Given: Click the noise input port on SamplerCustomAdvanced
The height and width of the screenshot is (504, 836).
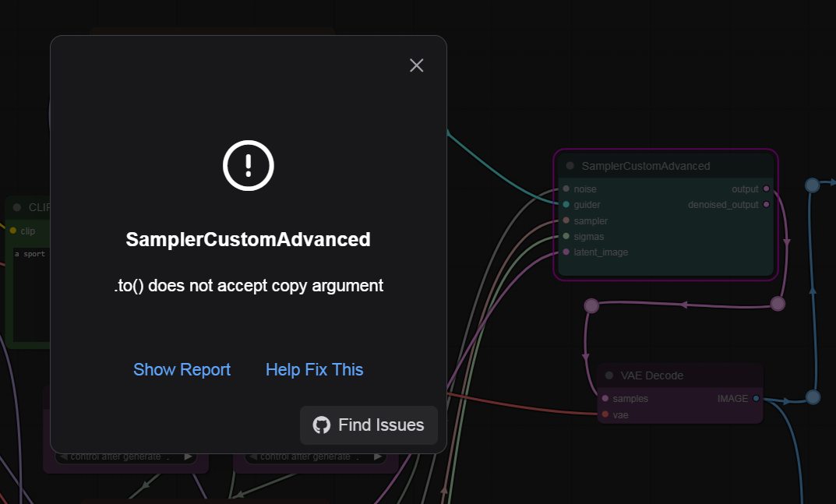Looking at the screenshot, I should tap(566, 189).
